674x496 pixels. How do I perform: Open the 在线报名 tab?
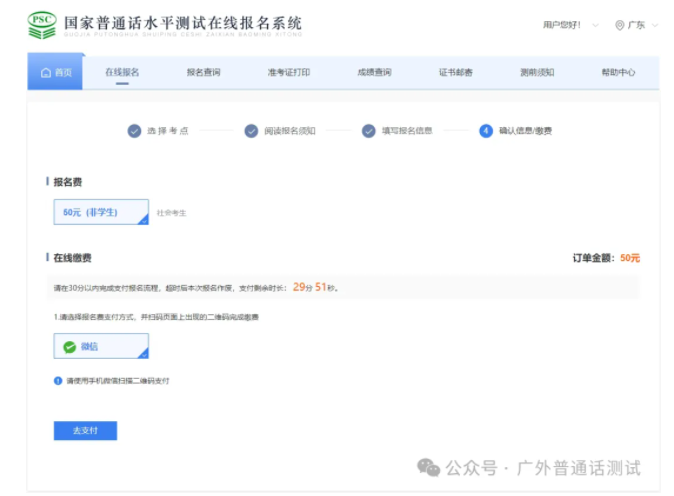pyautogui.click(x=122, y=73)
